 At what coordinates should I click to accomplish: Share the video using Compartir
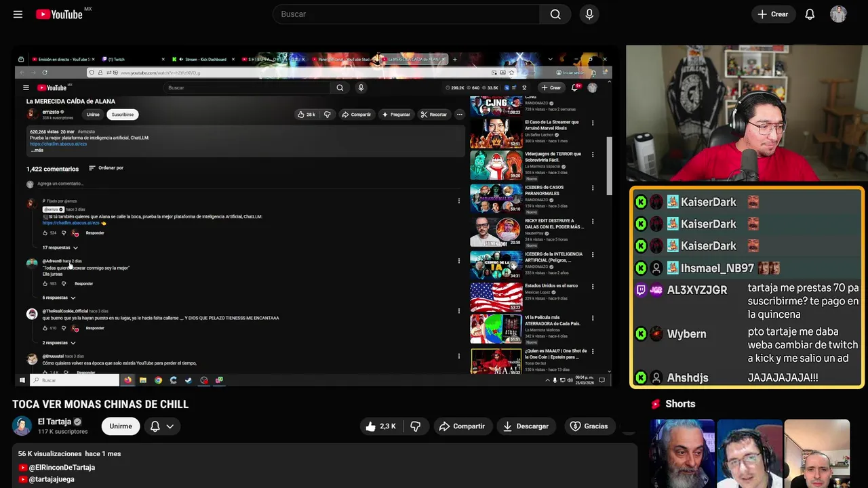pos(462,426)
